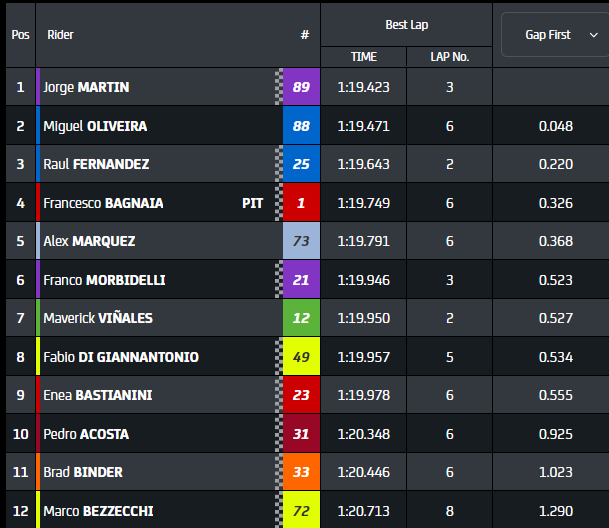Click Franco Morbidelli's number 21 badge
Image resolution: width=609 pixels, height=528 pixels.
click(x=301, y=280)
